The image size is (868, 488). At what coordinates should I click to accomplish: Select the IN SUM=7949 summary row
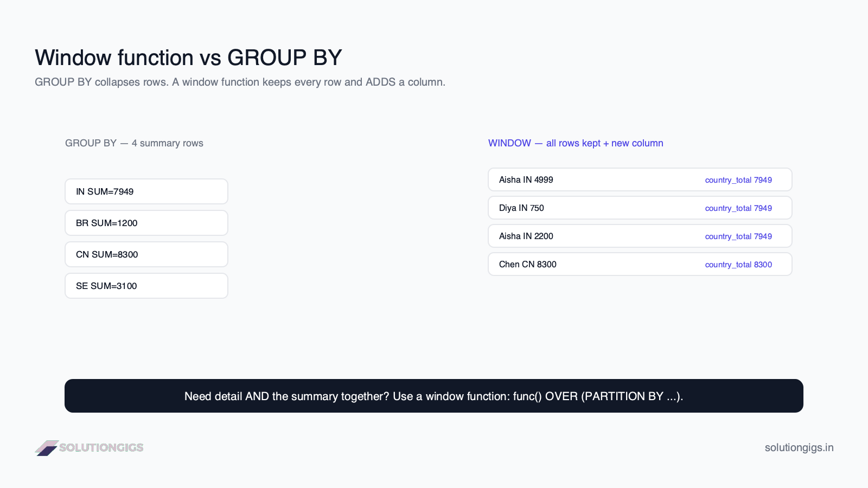(x=146, y=191)
